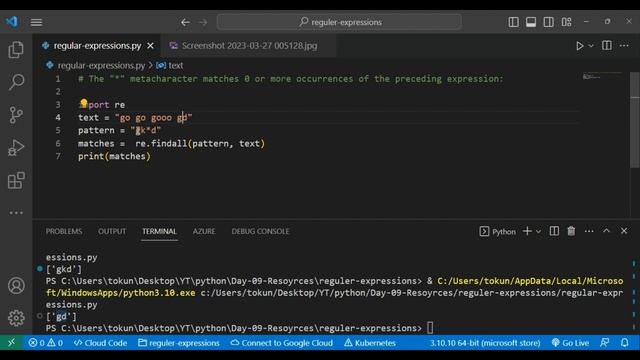This screenshot has height=360, width=640.
Task: Select Python interpreter 3.10.10 64-bit
Action: tap(484, 343)
